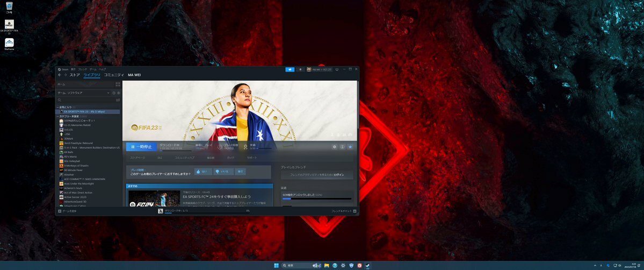Click the achievements progress bar in the right panel
This screenshot has width=644, height=270.
click(317, 199)
